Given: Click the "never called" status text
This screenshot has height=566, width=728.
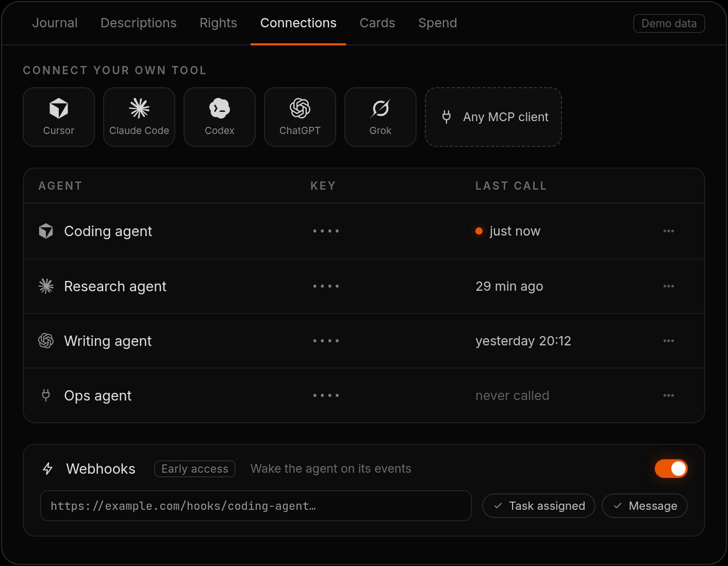Looking at the screenshot, I should pos(512,395).
